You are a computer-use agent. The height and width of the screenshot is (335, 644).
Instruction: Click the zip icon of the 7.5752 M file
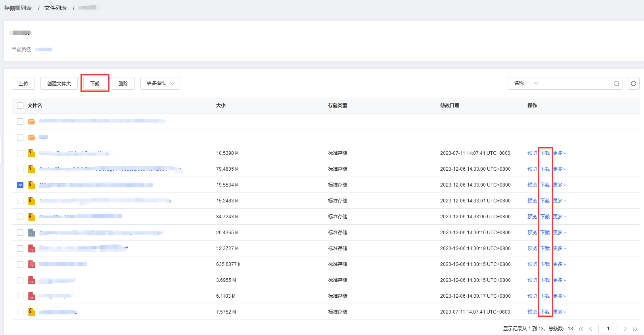(x=32, y=312)
